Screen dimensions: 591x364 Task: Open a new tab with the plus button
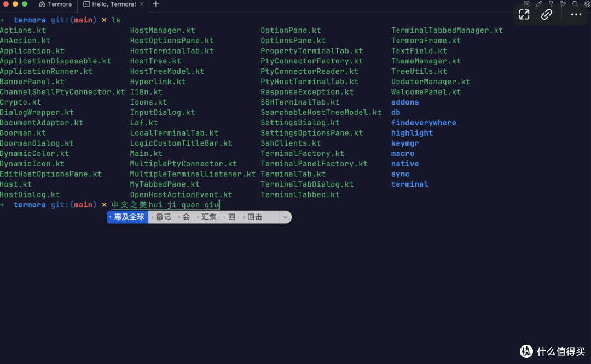click(x=155, y=4)
